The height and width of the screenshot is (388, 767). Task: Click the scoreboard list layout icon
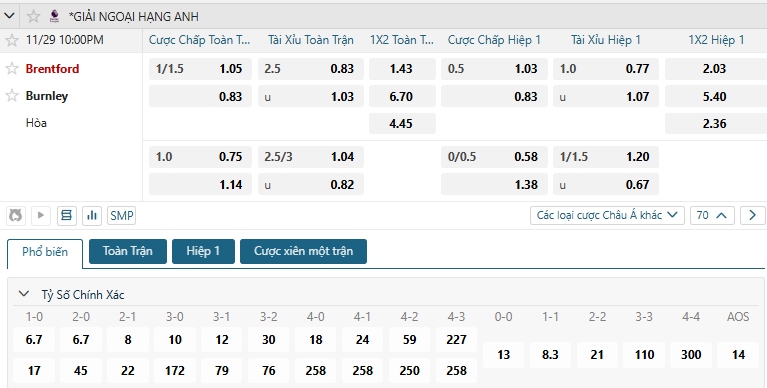click(67, 215)
